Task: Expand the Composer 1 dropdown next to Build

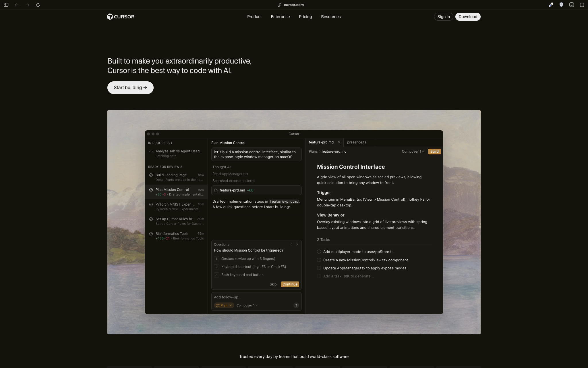Action: pyautogui.click(x=413, y=152)
